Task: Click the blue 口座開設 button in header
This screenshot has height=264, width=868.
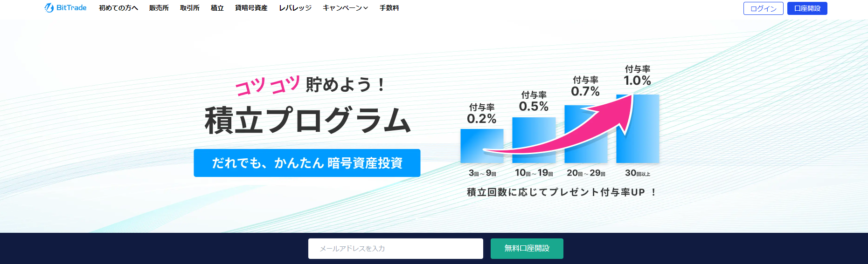Action: point(807,8)
